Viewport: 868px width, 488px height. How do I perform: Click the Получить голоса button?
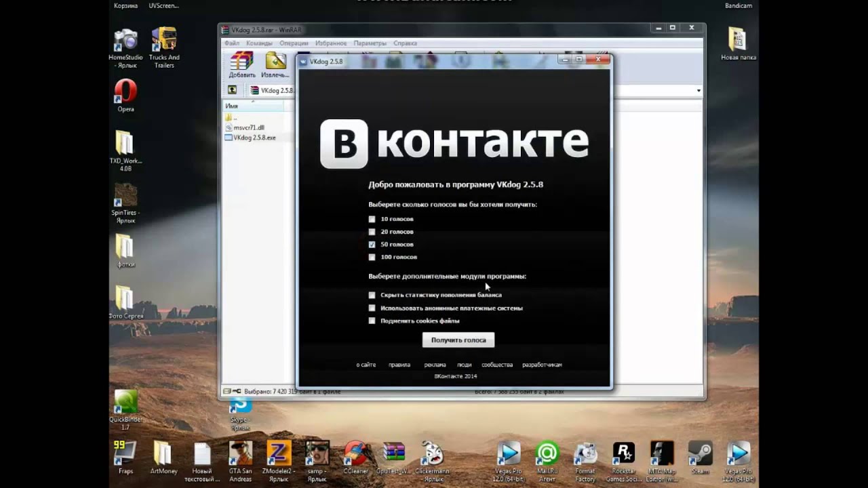(x=458, y=340)
